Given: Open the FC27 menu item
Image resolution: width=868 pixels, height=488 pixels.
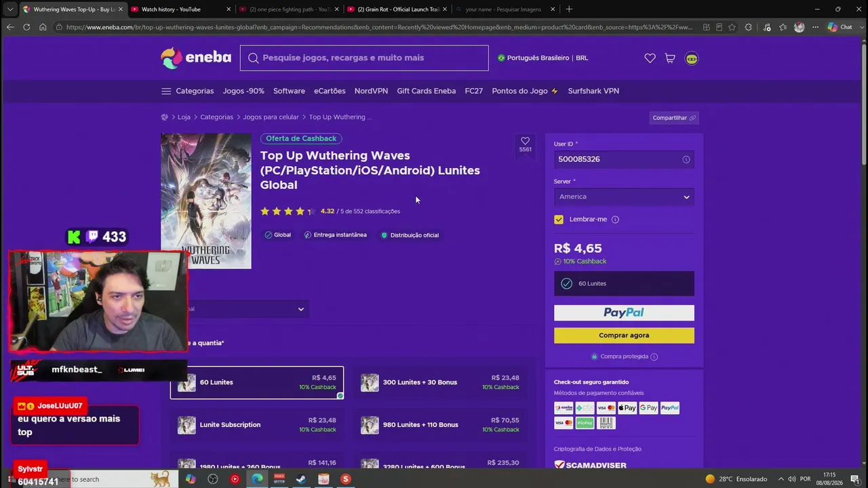Looking at the screenshot, I should coord(474,91).
